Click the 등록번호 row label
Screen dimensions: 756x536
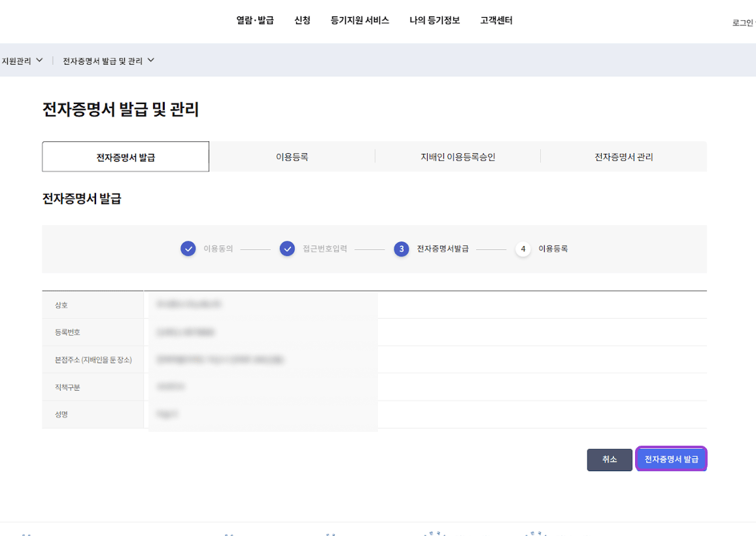point(67,332)
